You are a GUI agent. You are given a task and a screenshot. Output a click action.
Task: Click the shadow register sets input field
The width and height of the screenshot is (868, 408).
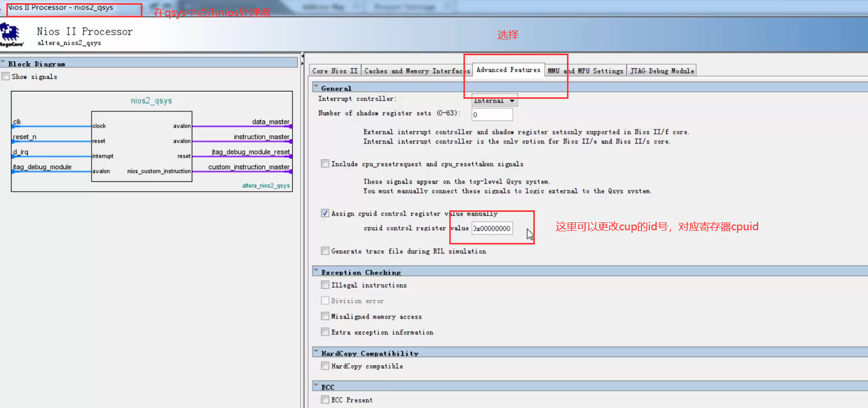[x=492, y=114]
